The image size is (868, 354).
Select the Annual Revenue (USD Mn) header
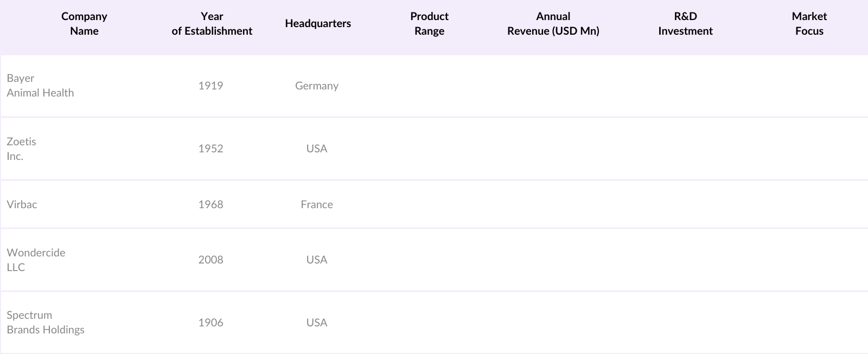[x=553, y=24]
